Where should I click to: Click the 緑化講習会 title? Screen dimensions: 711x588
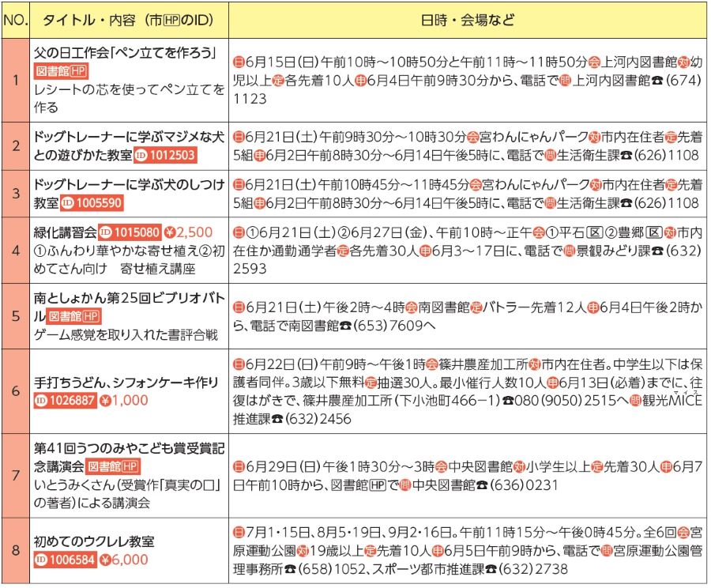(x=66, y=232)
